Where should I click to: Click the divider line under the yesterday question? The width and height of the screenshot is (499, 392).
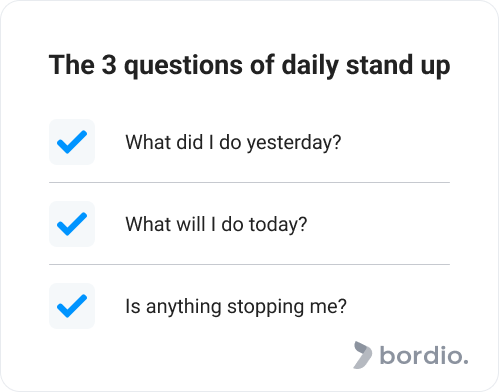[249, 182]
